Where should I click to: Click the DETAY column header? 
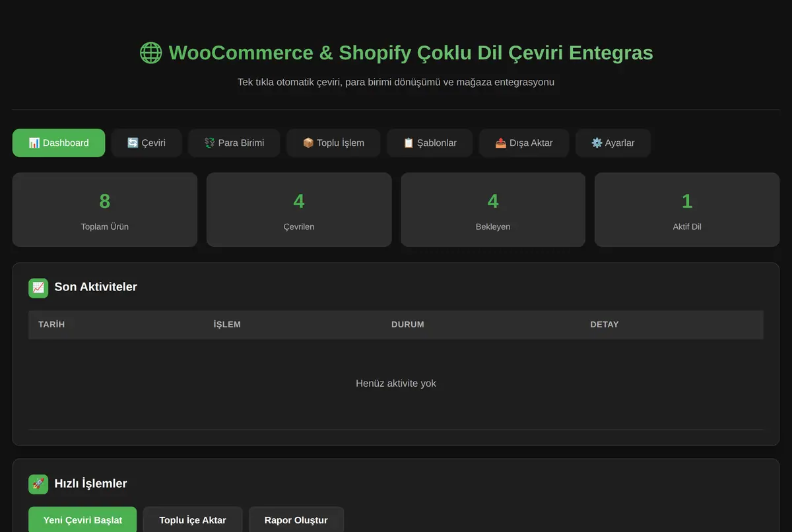point(605,325)
